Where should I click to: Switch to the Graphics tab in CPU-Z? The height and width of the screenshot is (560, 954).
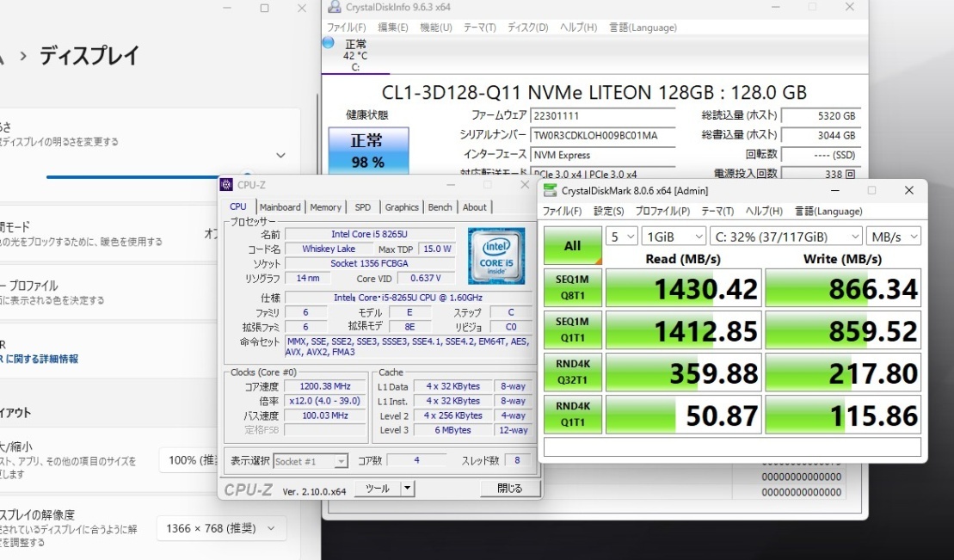[x=402, y=207]
